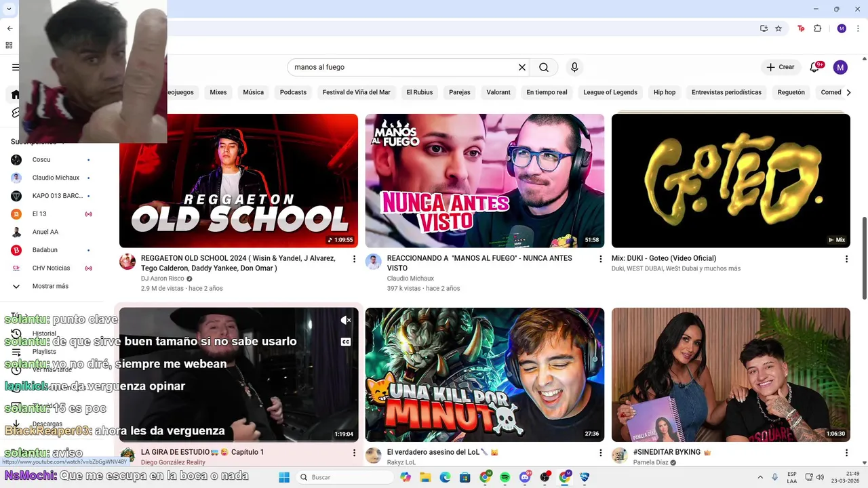Open Claudio Michaux channel avatar under video
The image size is (868, 488).
tap(374, 262)
